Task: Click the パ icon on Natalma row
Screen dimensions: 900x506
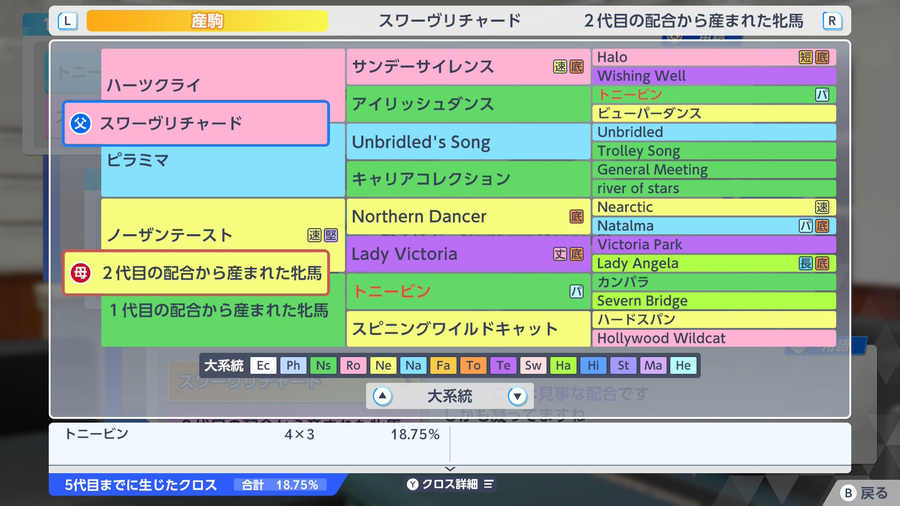Action: (806, 226)
